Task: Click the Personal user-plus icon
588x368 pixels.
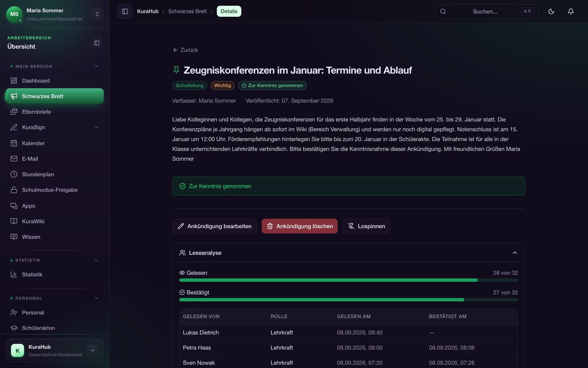Action: pos(14,312)
